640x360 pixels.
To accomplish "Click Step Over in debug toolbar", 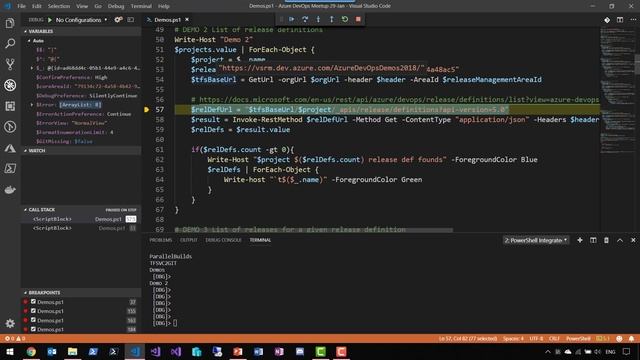I will [305, 19].
